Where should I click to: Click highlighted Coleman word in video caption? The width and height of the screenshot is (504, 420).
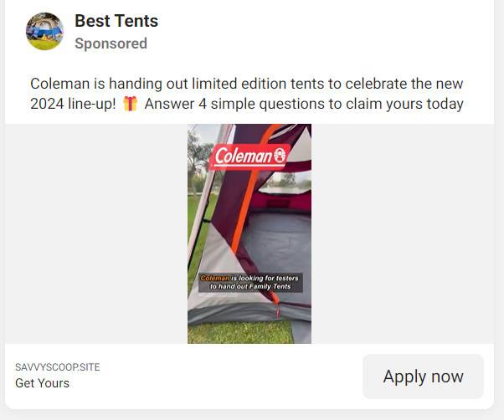214,278
